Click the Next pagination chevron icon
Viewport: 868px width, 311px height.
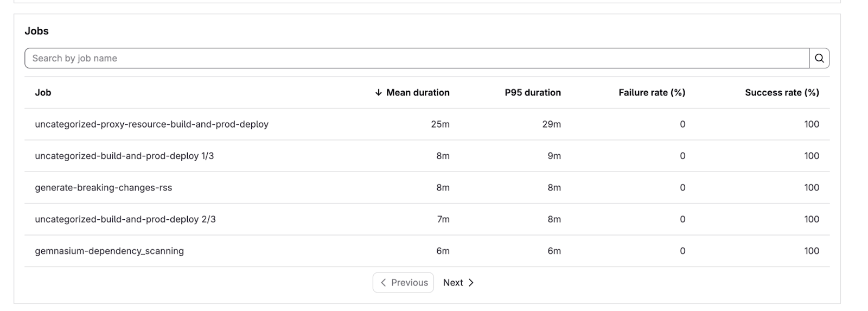pyautogui.click(x=471, y=283)
